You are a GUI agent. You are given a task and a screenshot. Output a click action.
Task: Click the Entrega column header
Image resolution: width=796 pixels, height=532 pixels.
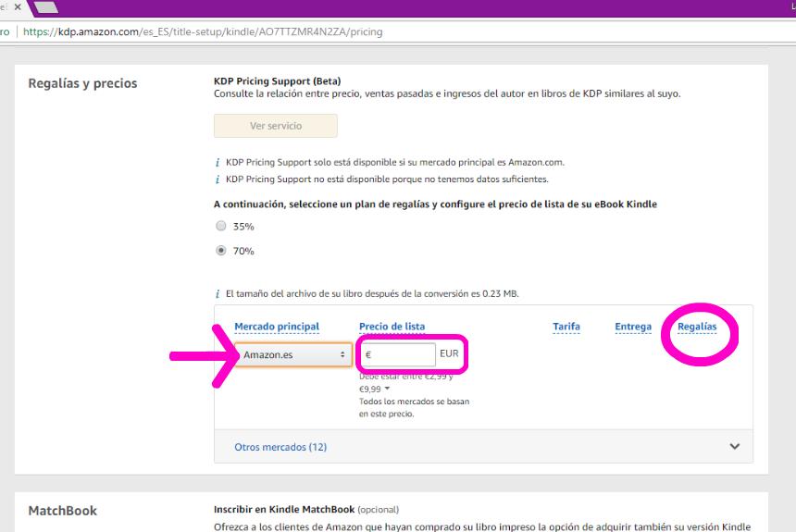click(x=632, y=327)
